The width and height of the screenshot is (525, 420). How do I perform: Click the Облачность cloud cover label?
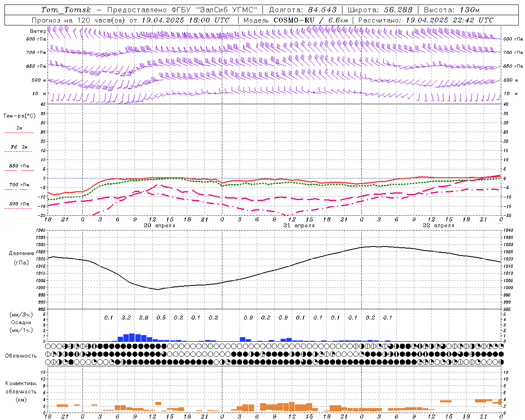[x=21, y=356]
